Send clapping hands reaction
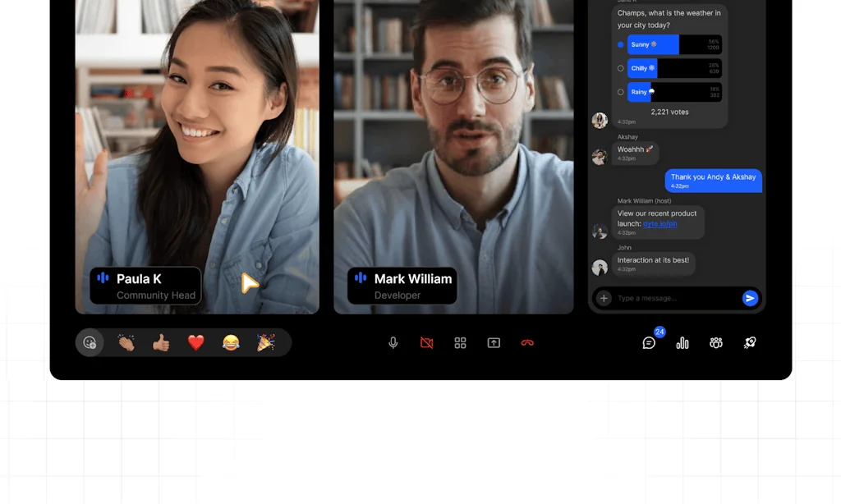Viewport: 841px width, 504px height. tap(126, 343)
